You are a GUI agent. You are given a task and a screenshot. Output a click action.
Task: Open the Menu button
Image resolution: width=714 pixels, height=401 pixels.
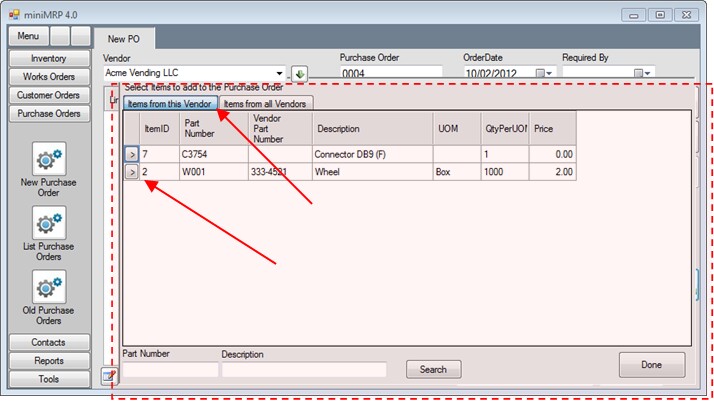pos(28,36)
